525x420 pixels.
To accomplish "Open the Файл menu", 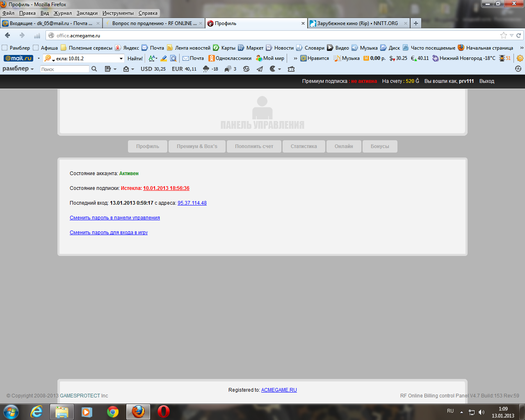I will click(8, 13).
